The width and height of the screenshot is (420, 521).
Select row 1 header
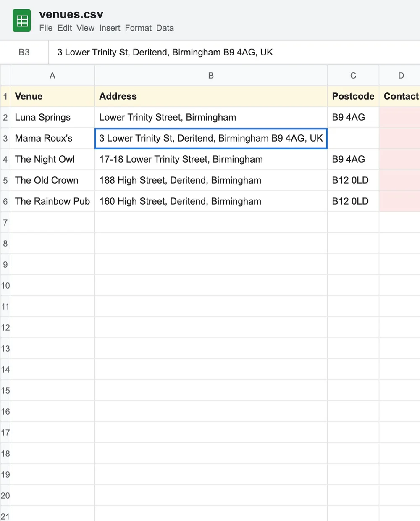tap(5, 97)
